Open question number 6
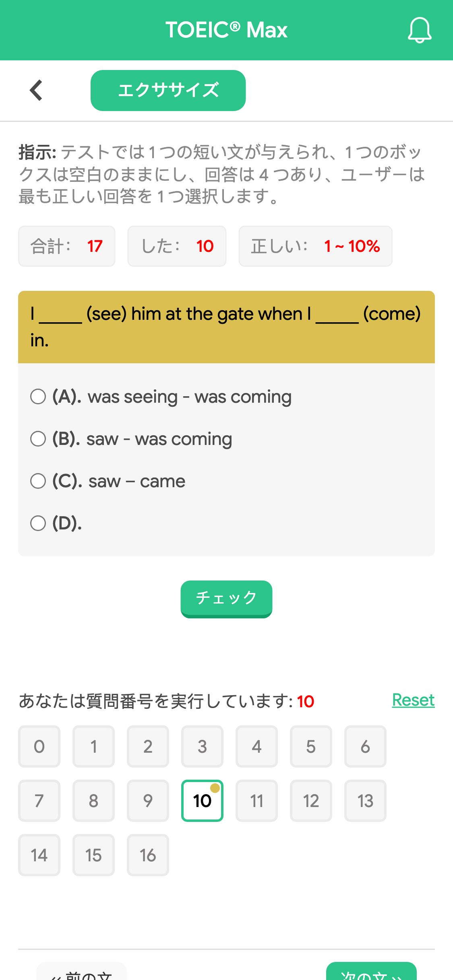This screenshot has height=980, width=453. pos(365,746)
